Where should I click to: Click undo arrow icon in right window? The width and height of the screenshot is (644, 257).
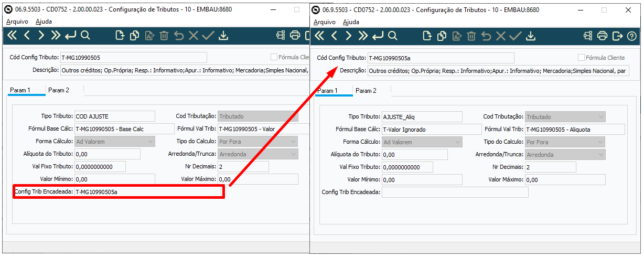point(486,36)
